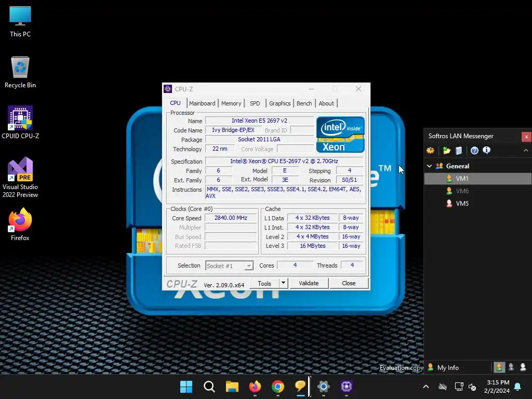Click the Tools button in CPU-Z
This screenshot has height=399, width=532.
click(264, 283)
